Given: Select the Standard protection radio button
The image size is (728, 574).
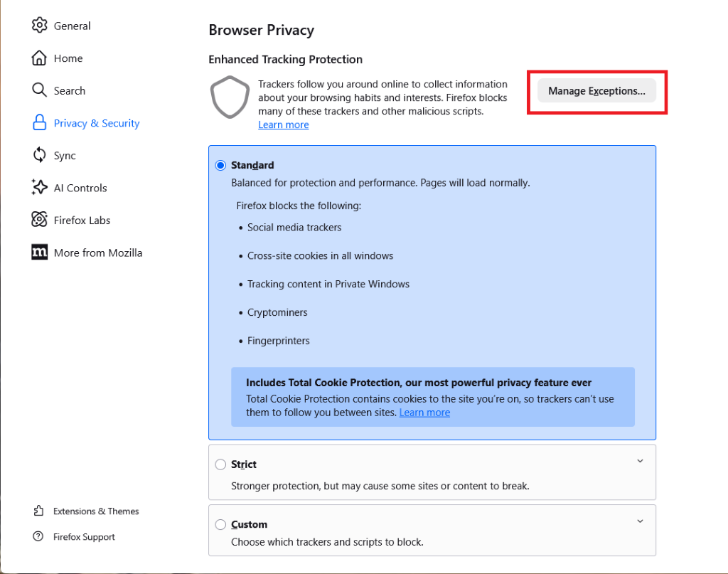Looking at the screenshot, I should tap(220, 165).
